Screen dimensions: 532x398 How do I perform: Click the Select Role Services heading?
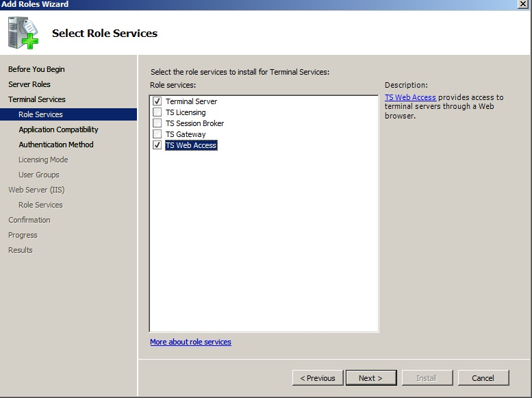coord(105,34)
